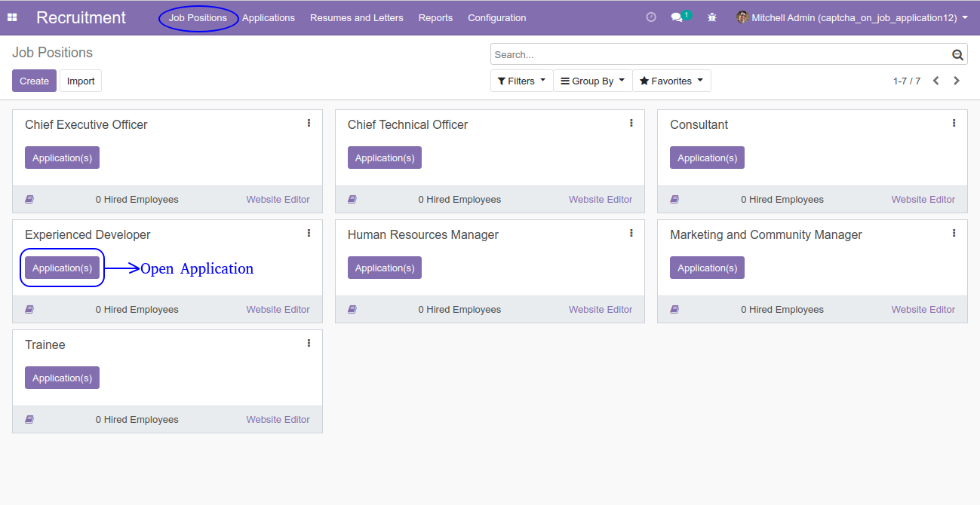Open Application(s) for Chief Executive Officer

(x=62, y=158)
